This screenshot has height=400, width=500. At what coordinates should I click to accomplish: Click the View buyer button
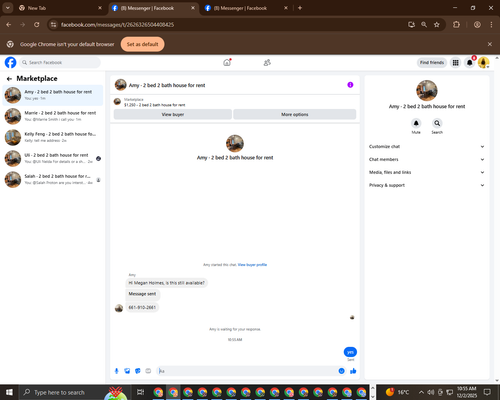tap(173, 114)
